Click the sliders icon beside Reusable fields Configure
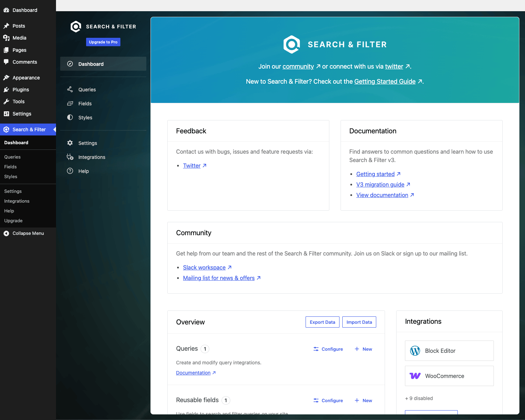525x420 pixels. (316, 400)
